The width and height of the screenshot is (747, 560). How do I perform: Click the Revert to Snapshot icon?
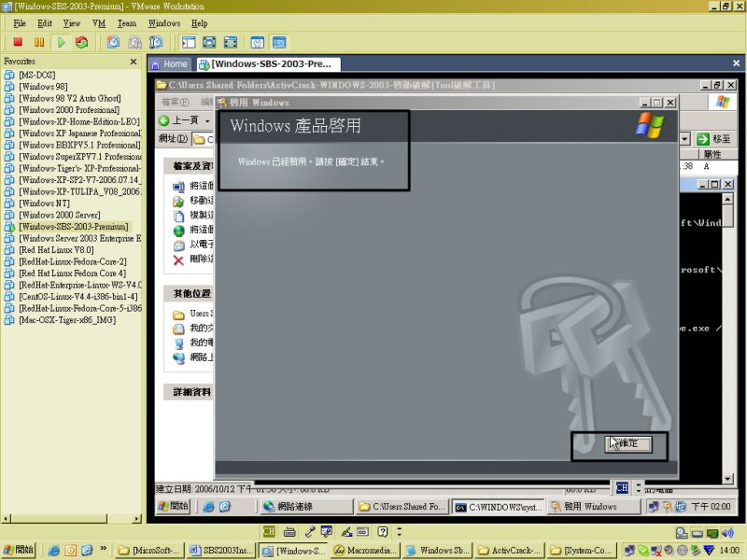[134, 42]
